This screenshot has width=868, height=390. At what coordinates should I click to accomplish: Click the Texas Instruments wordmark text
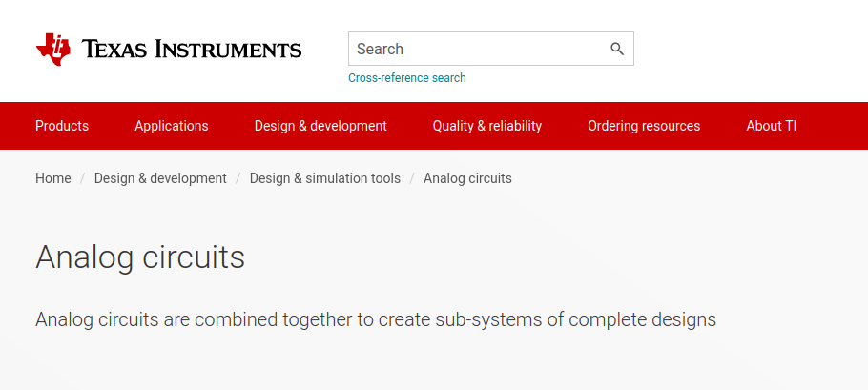point(192,50)
